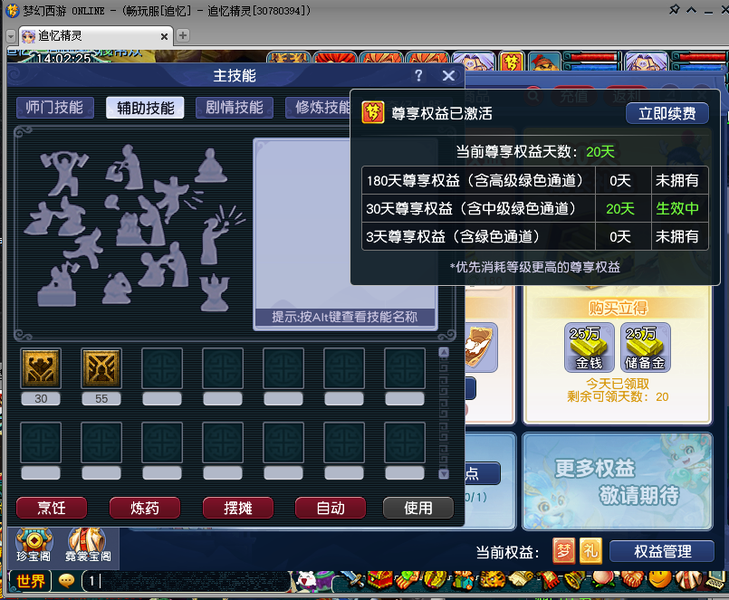Click the red-headband pet portrait at top
This screenshot has height=600, width=729.
(x=544, y=61)
